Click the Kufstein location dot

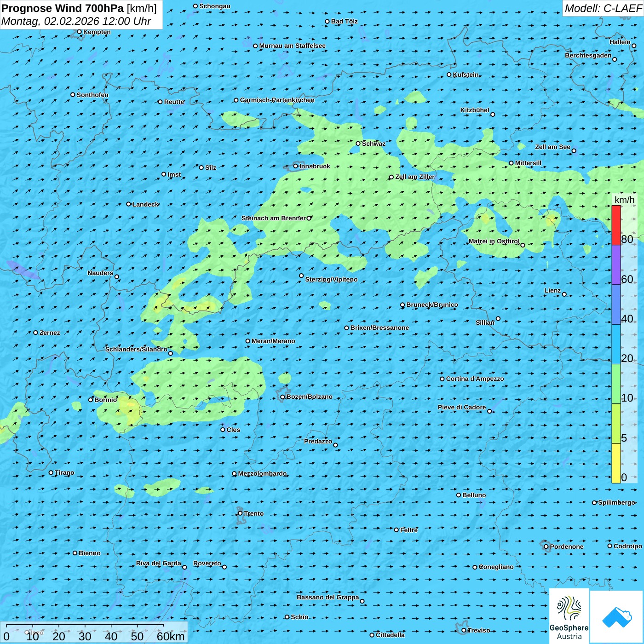tap(449, 75)
